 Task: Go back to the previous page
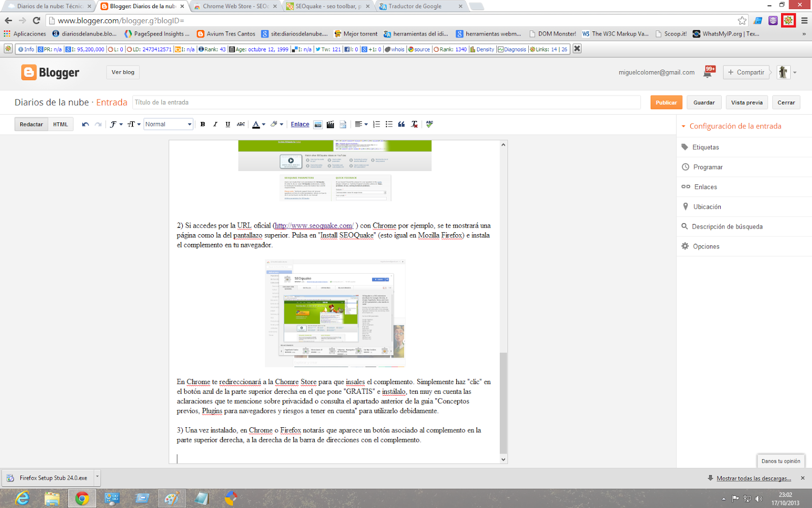click(x=8, y=20)
